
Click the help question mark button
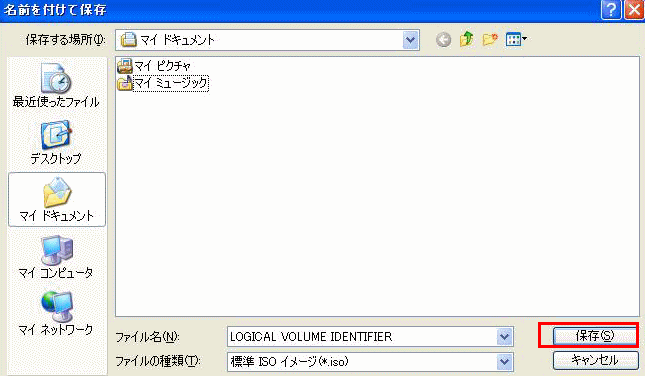611,9
